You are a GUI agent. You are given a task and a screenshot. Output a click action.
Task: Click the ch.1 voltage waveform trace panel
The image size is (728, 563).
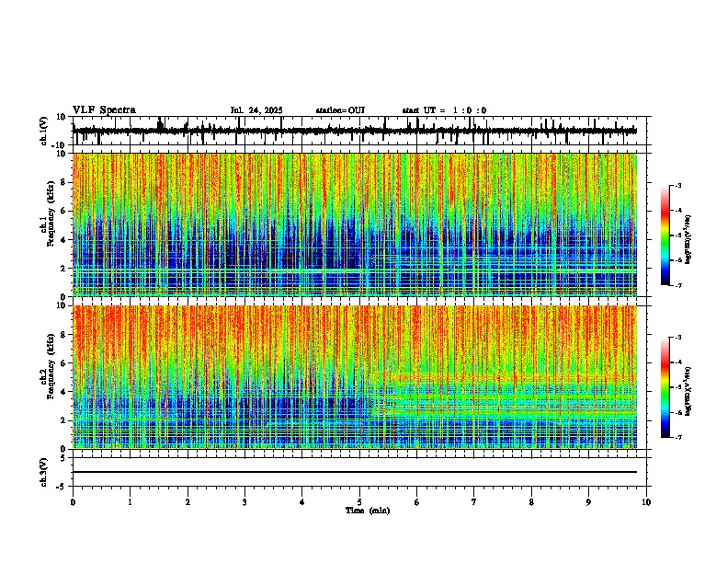tap(359, 131)
